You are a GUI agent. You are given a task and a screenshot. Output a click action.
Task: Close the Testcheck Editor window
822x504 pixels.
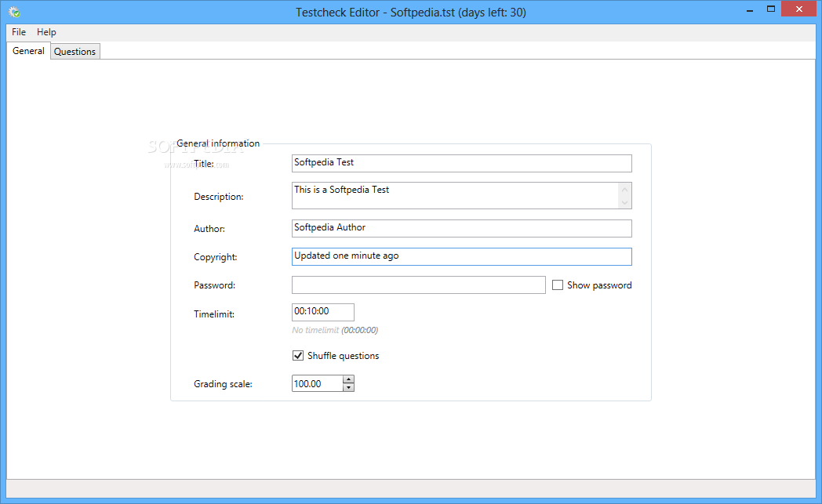click(x=799, y=9)
